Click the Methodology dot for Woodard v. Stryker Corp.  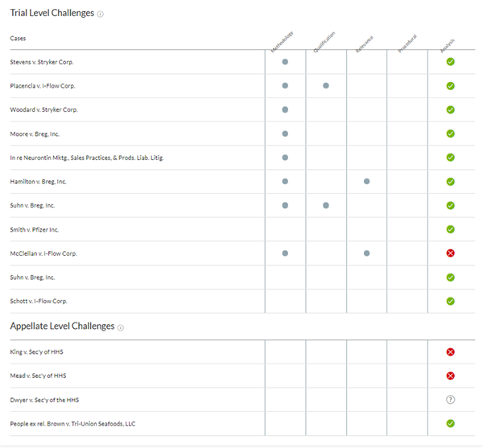click(x=285, y=109)
